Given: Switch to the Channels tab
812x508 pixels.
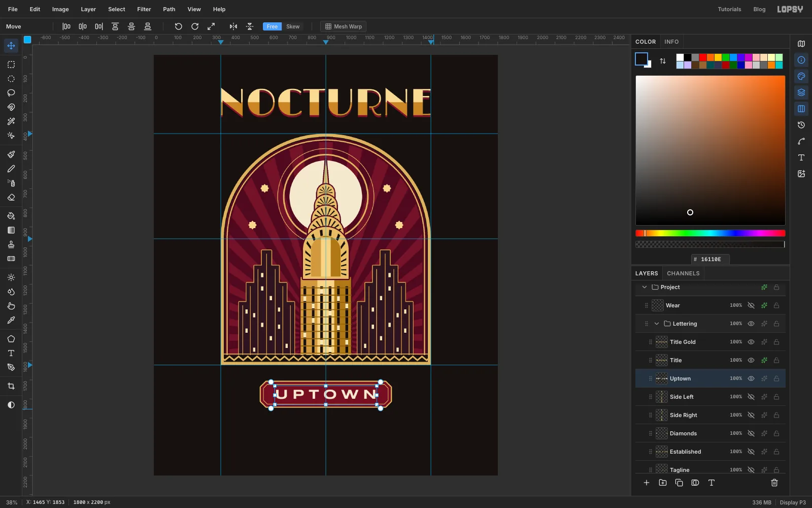Looking at the screenshot, I should tap(683, 273).
